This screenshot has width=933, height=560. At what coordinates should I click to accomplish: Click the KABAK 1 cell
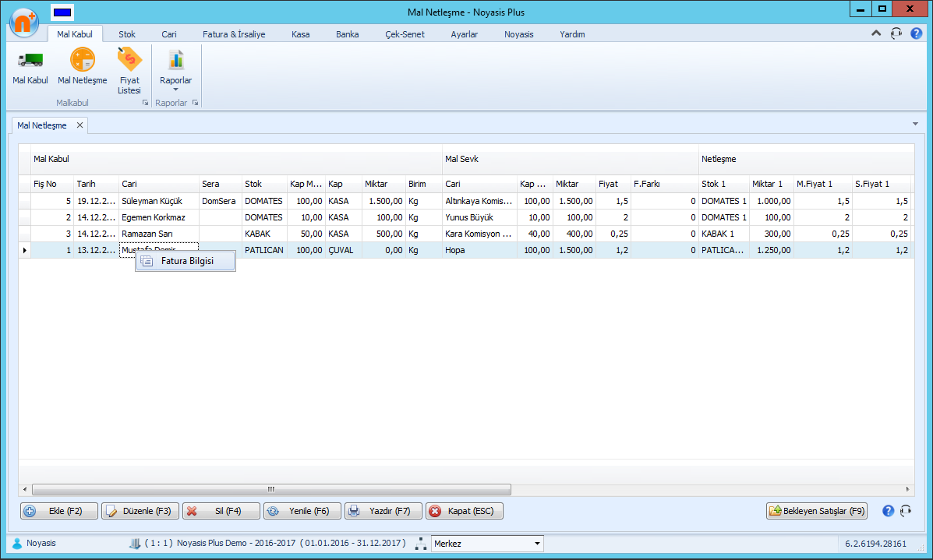pos(723,234)
